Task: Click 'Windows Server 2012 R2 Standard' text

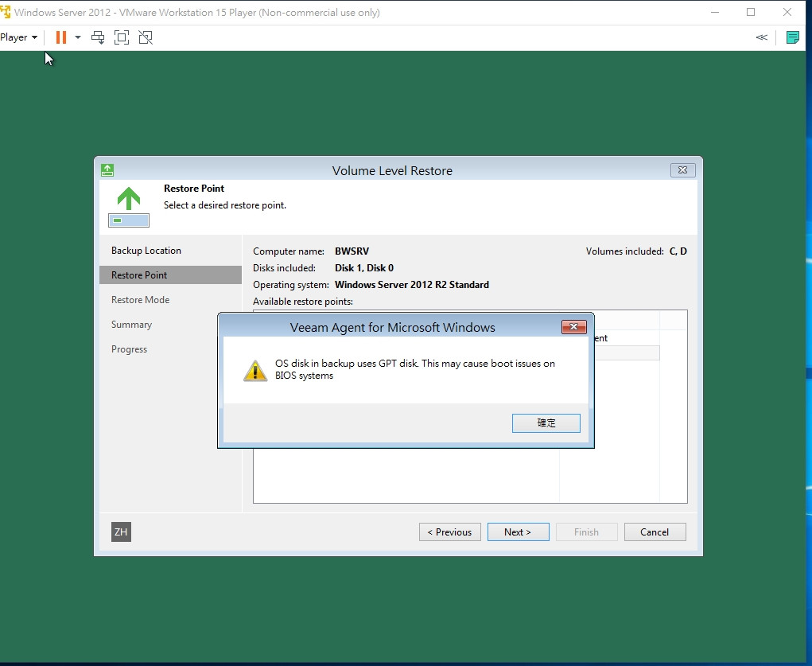Action: tap(412, 285)
